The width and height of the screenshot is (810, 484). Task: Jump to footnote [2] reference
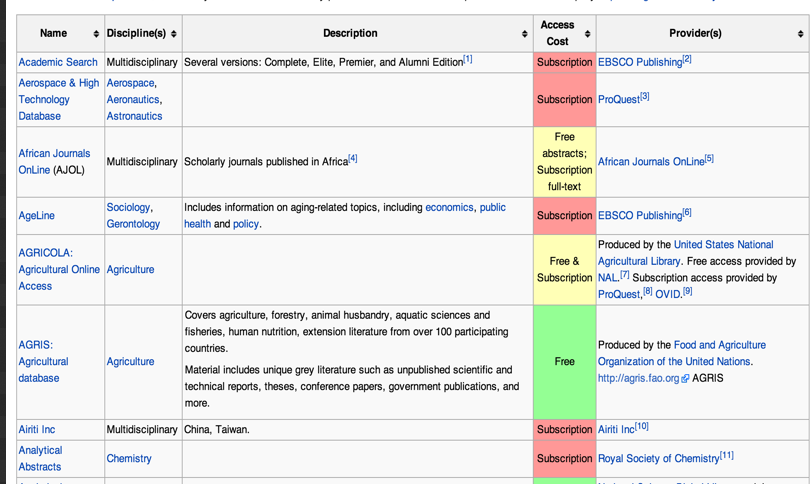[x=687, y=59]
